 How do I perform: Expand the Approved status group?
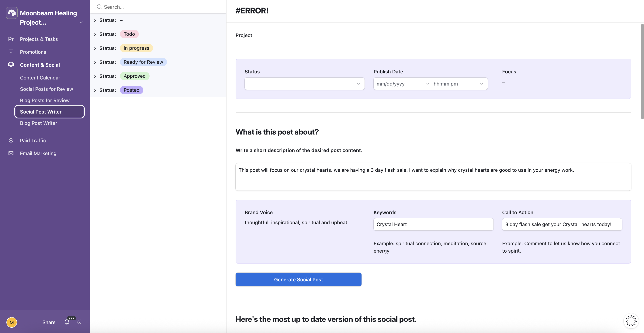click(x=95, y=76)
